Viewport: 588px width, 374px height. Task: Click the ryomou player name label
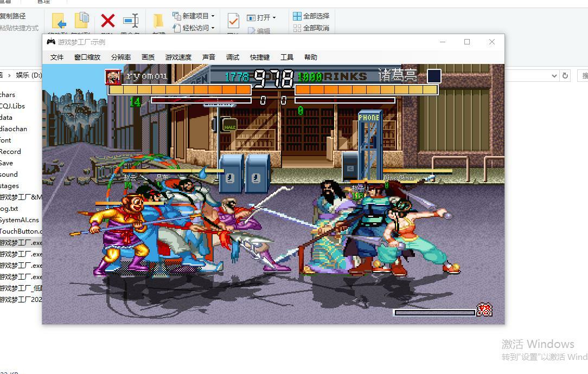146,76
